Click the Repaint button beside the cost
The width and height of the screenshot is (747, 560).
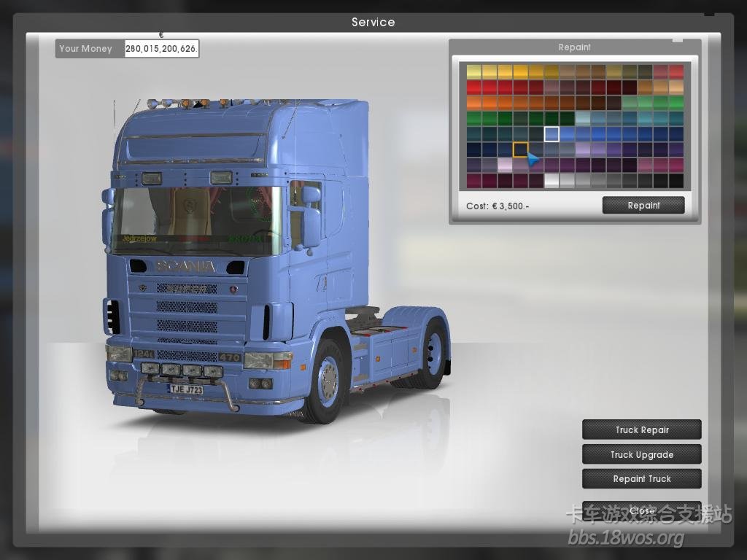click(643, 205)
